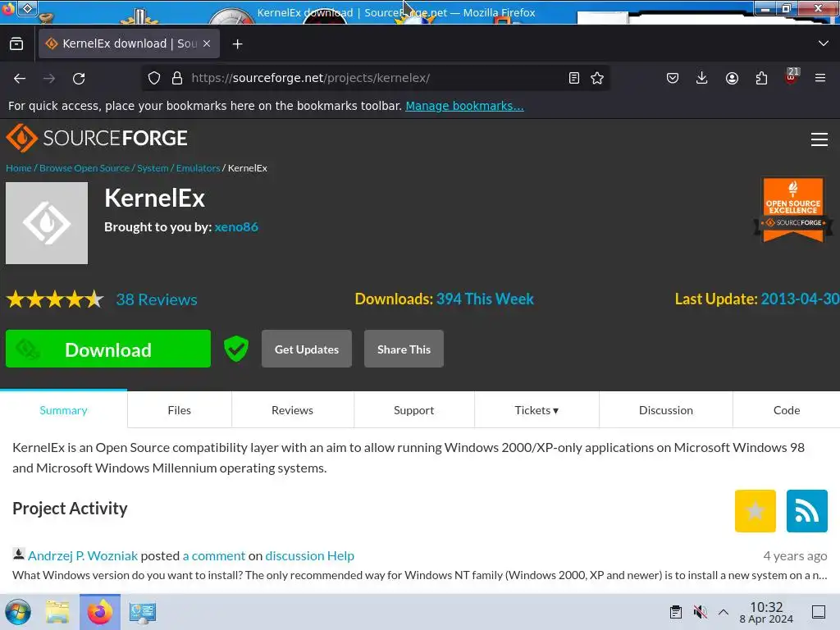Click the green shield checkmark icon

[x=235, y=349]
